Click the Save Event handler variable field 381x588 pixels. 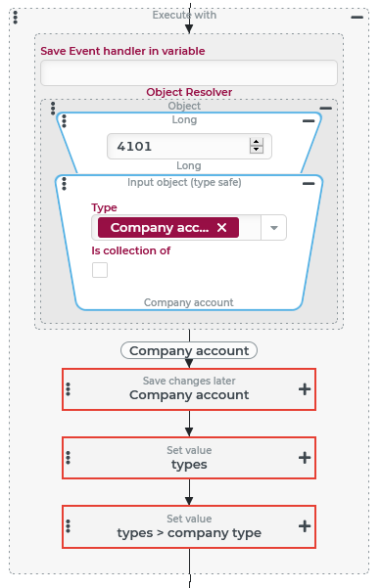click(189, 72)
